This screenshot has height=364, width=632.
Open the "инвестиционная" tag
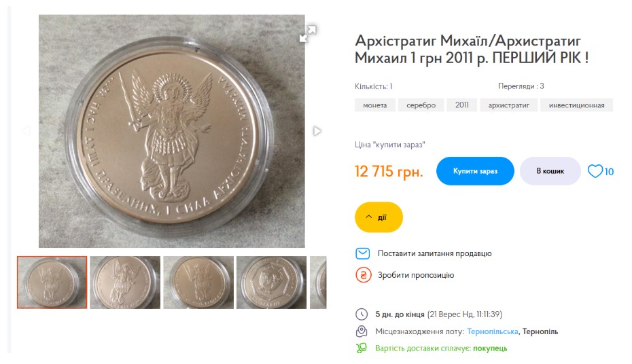tap(576, 105)
